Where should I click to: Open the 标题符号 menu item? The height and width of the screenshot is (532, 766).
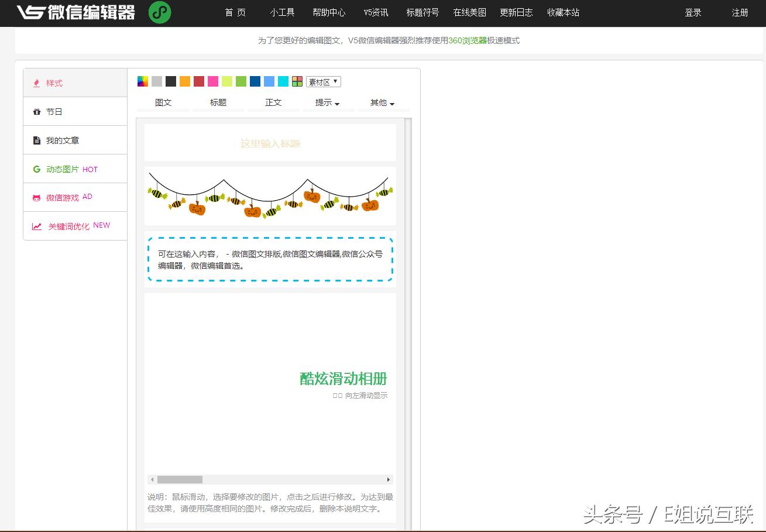pyautogui.click(x=422, y=12)
